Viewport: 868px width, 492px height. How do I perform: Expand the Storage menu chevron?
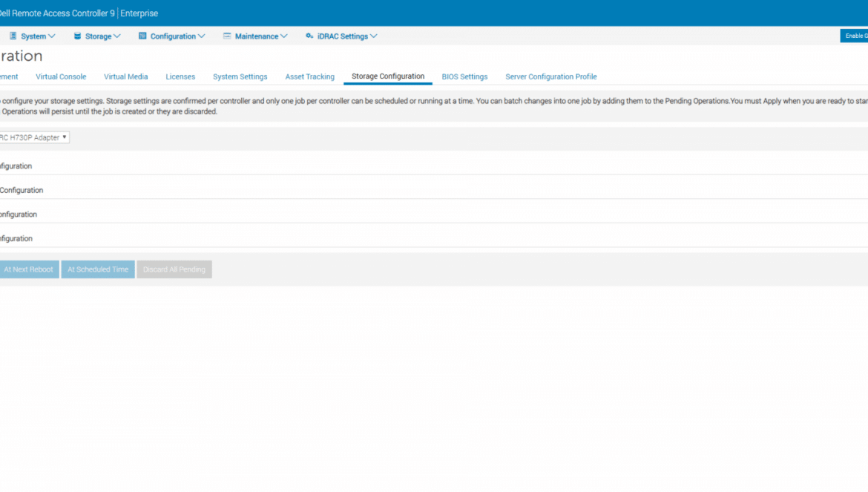point(116,36)
